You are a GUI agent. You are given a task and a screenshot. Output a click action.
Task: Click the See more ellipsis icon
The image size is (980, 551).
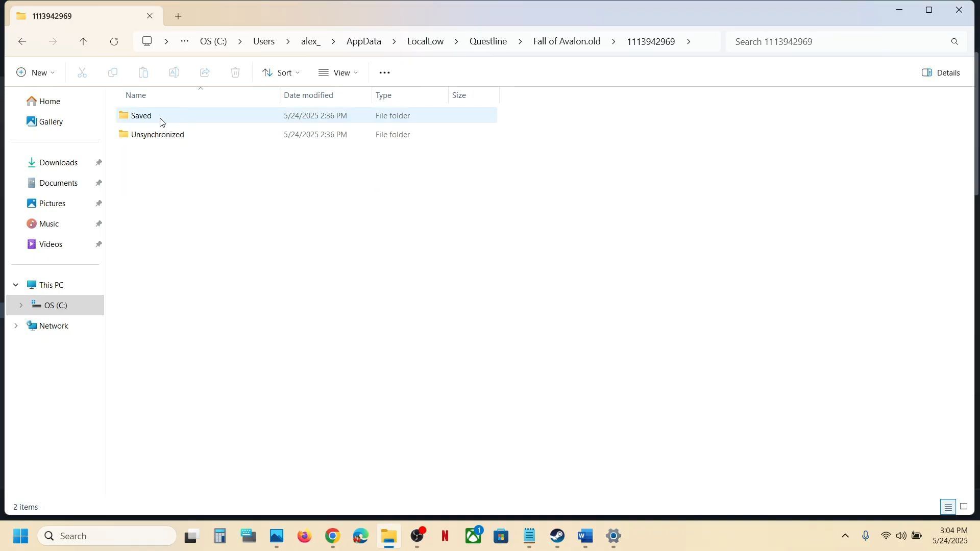pos(384,72)
